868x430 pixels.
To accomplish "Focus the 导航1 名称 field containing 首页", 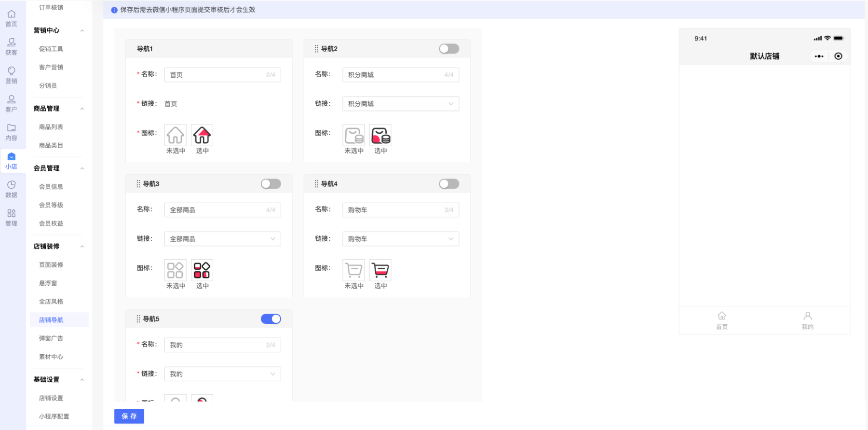I will coord(223,75).
